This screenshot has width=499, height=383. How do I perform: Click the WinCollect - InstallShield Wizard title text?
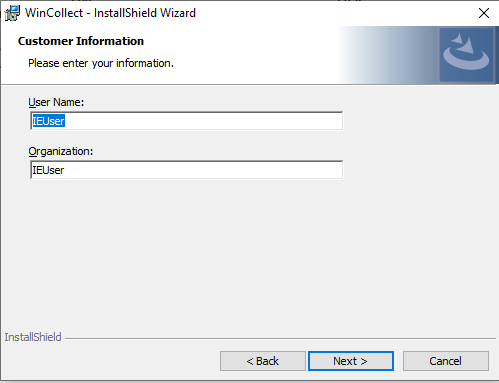pyautogui.click(x=110, y=13)
